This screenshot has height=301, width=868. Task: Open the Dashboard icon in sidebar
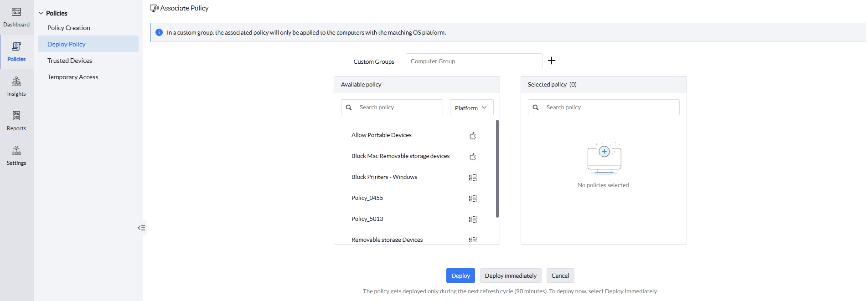[x=16, y=12]
